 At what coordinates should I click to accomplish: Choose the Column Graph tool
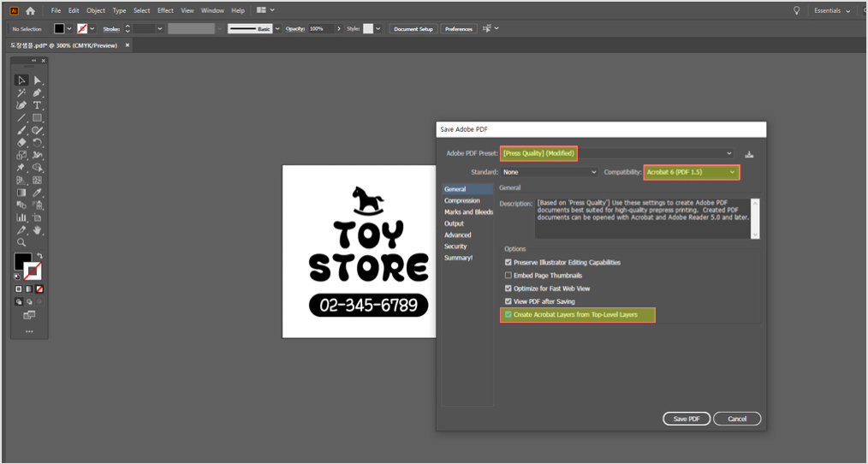(21, 217)
